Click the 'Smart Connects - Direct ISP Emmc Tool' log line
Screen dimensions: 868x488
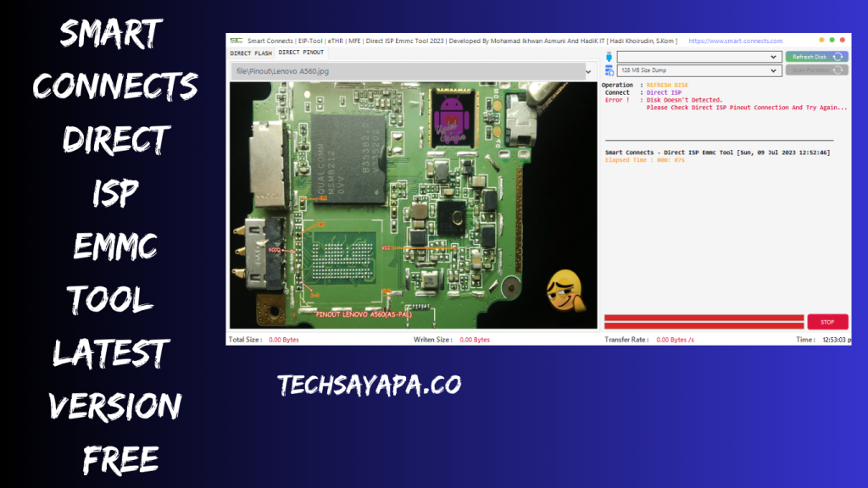click(717, 152)
